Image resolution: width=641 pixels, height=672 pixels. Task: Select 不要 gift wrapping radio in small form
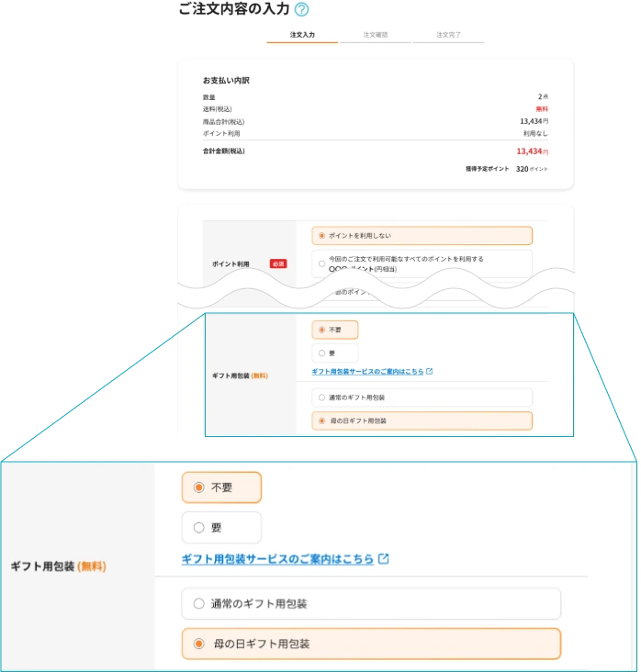pos(336,330)
